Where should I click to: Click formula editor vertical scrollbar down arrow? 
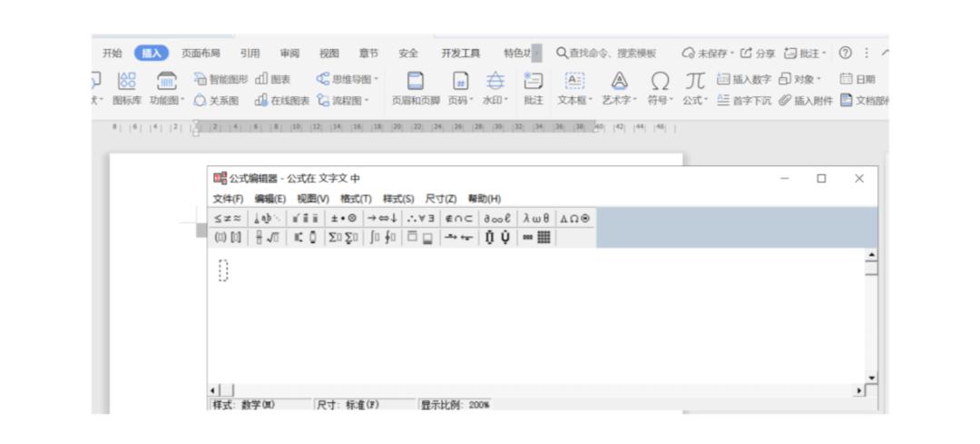871,378
